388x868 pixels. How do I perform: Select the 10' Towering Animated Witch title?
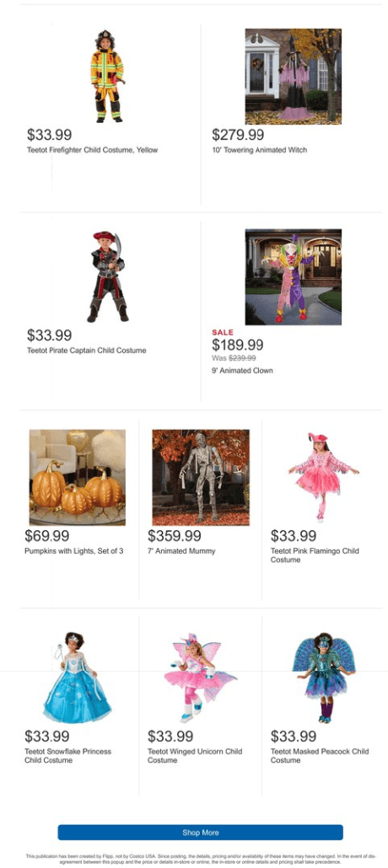(260, 150)
